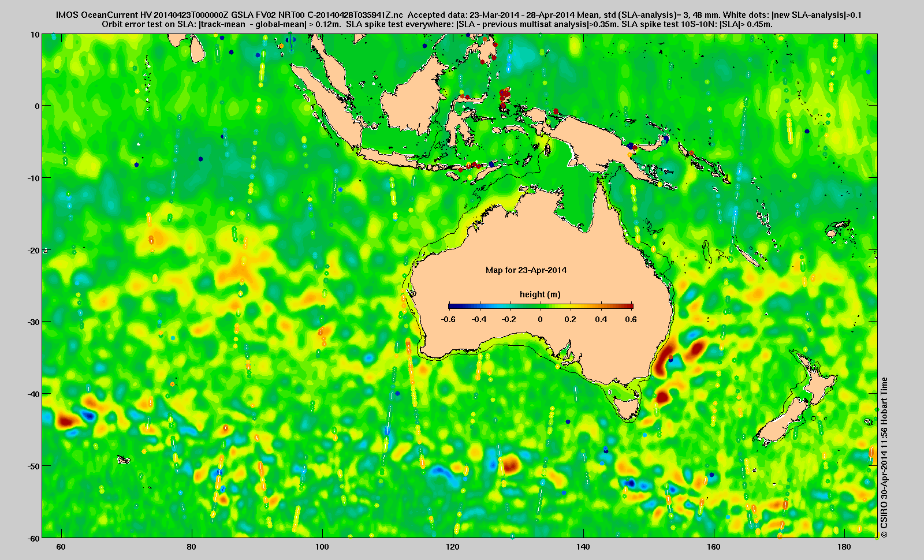
Task: Click the y-axis latitude label '10'
Action: 36,35
